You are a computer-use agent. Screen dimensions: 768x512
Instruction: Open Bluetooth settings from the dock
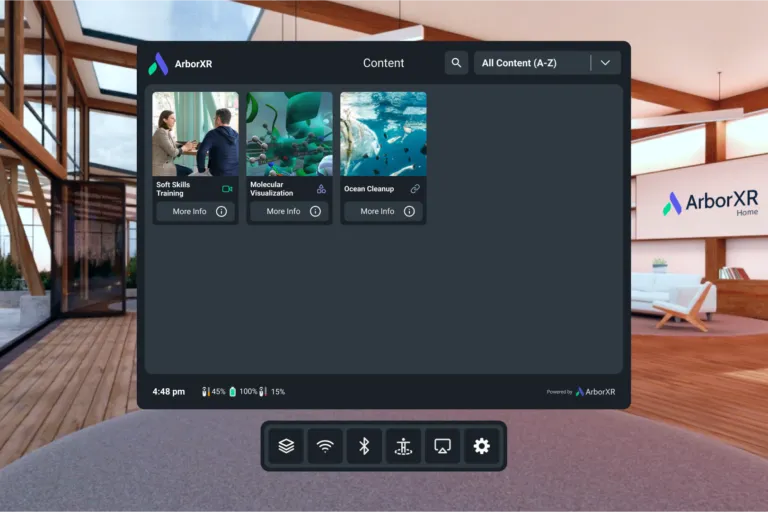(x=364, y=446)
